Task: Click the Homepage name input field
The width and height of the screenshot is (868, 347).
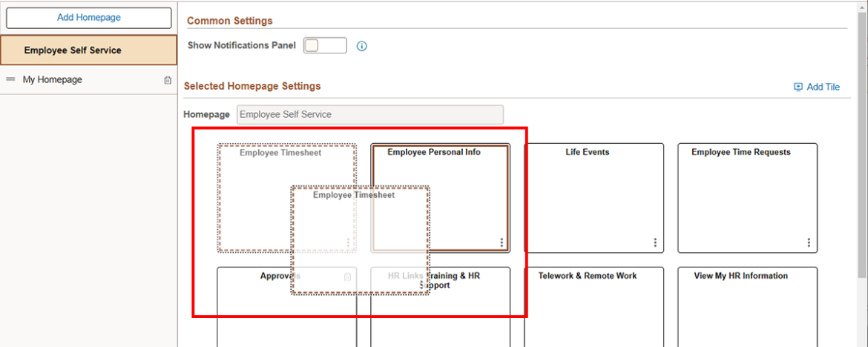Action: click(369, 115)
